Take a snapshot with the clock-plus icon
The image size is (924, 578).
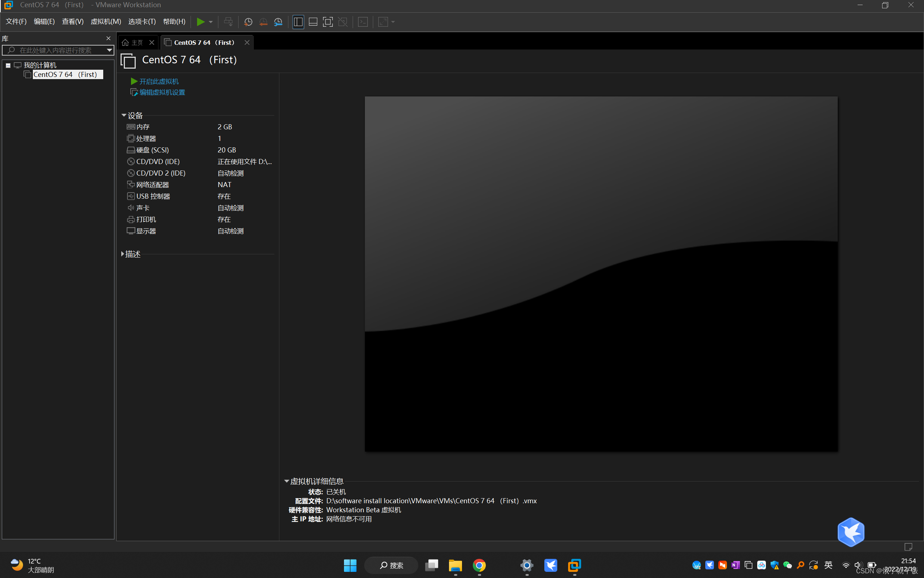(x=248, y=22)
